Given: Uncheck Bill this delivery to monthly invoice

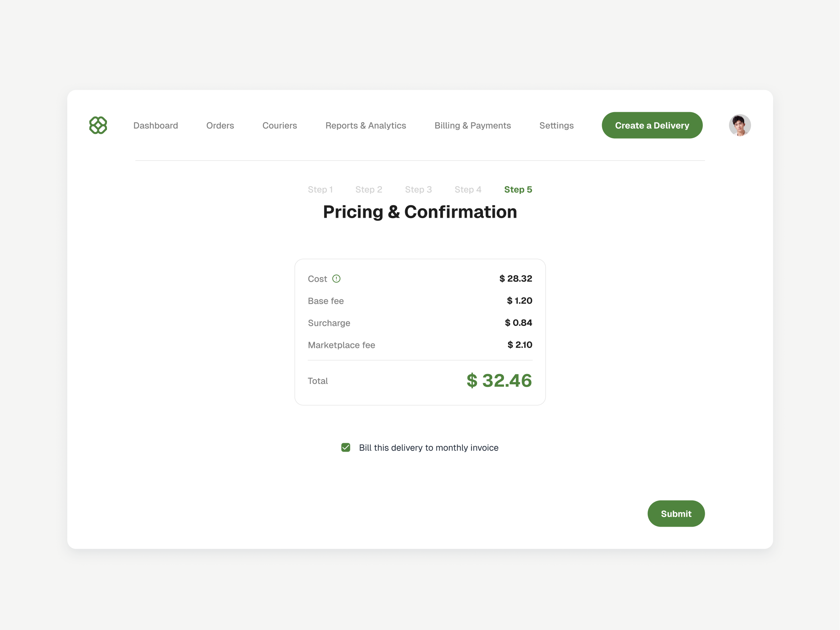Looking at the screenshot, I should tap(346, 447).
